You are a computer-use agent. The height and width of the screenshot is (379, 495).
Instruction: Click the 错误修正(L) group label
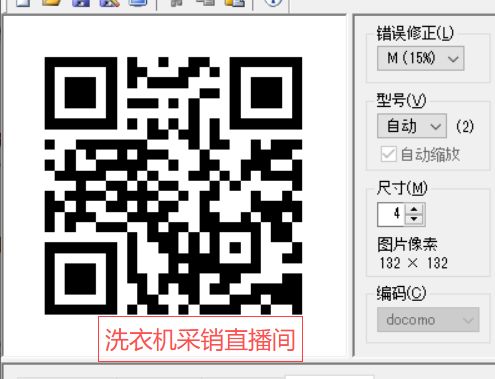click(x=415, y=34)
